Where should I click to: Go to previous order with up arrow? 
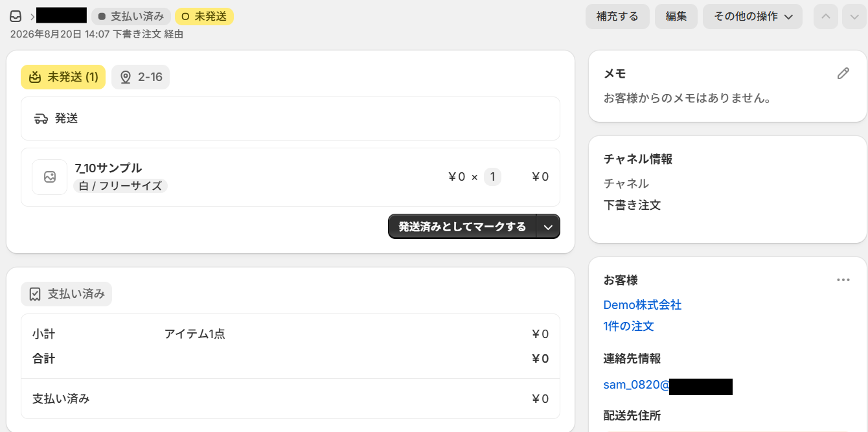825,17
